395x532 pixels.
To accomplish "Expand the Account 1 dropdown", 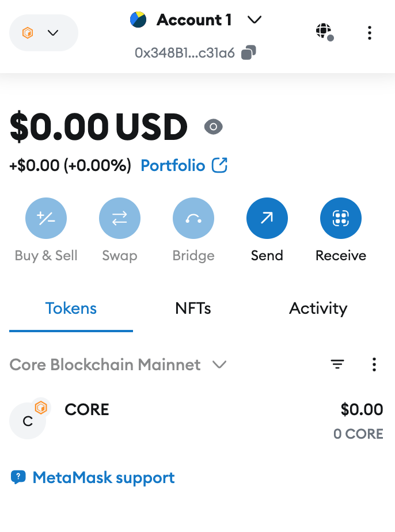I will pyautogui.click(x=254, y=20).
